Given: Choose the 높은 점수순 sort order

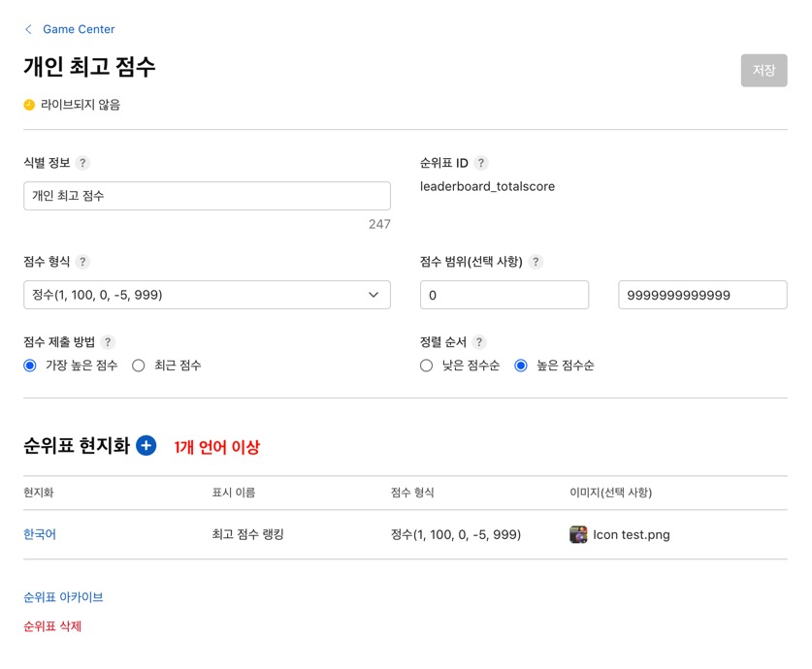Looking at the screenshot, I should [521, 366].
